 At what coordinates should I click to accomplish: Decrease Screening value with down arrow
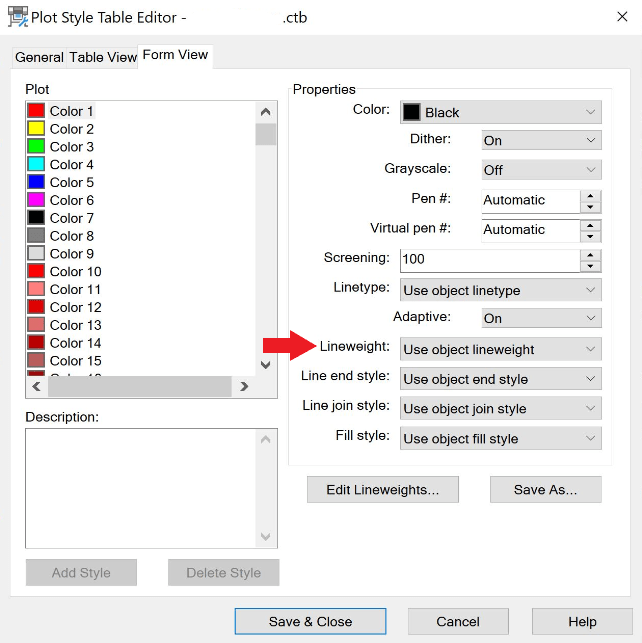(x=590, y=266)
